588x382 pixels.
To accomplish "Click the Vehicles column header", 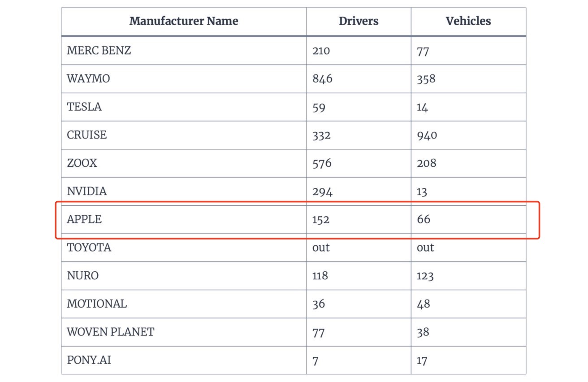I will [468, 21].
